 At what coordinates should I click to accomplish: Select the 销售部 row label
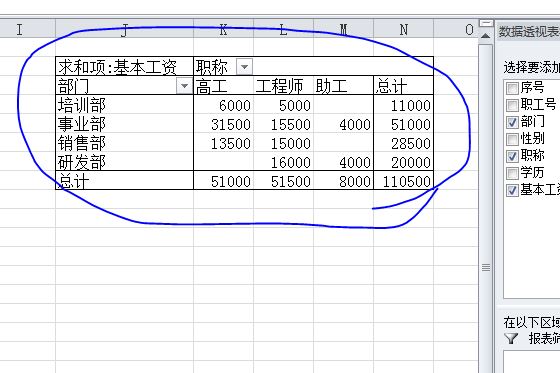(x=124, y=143)
